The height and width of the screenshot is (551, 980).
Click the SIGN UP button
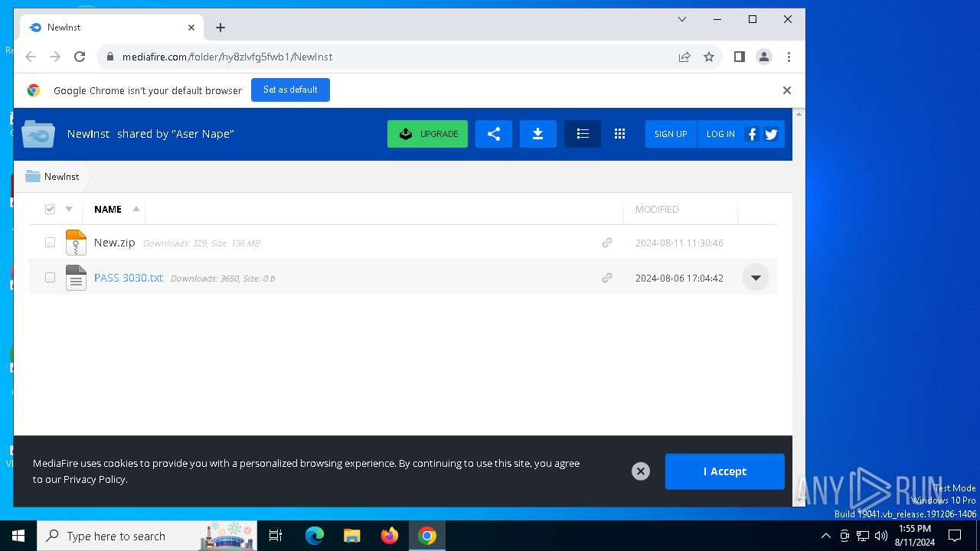tap(671, 134)
